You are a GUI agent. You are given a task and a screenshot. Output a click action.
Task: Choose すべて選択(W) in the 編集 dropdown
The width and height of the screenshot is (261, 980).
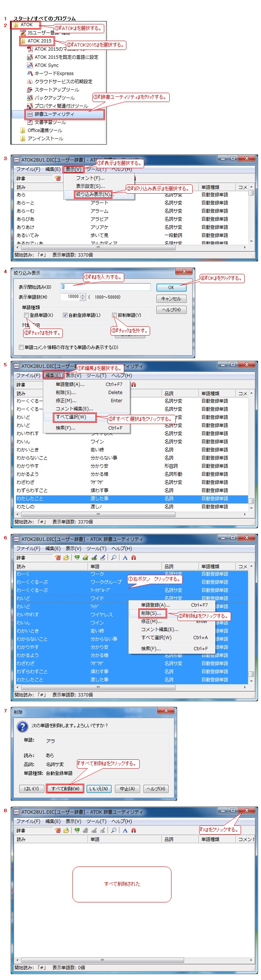tap(87, 417)
